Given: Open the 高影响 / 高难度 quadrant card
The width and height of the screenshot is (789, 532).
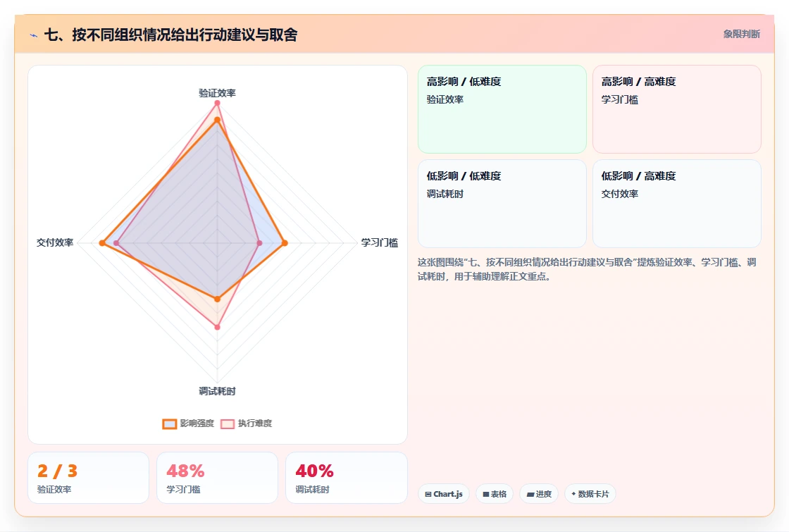Looking at the screenshot, I should [x=677, y=109].
